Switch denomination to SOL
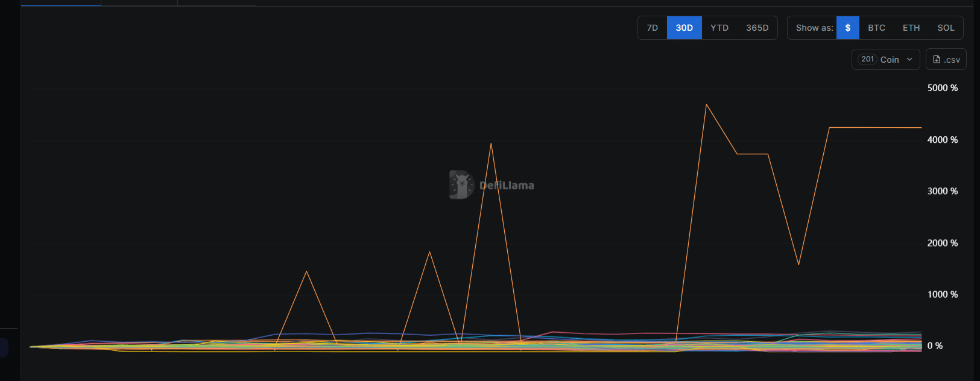The width and height of the screenshot is (980, 381). [x=946, y=28]
